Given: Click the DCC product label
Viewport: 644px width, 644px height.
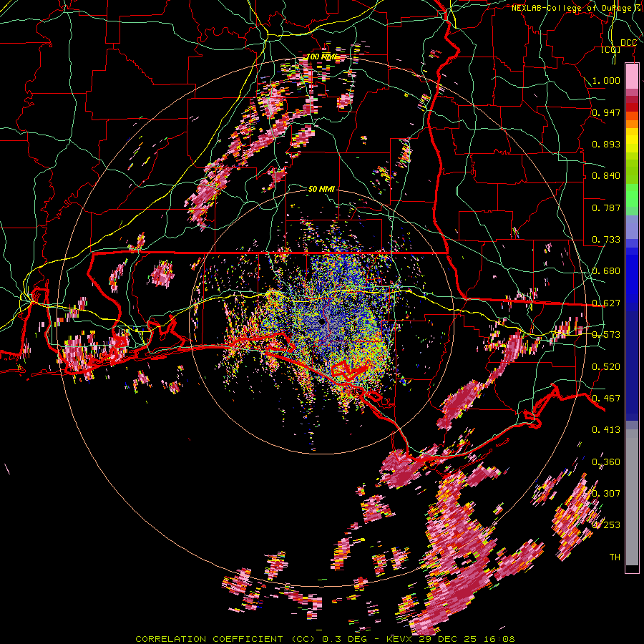Looking at the screenshot, I should [628, 43].
